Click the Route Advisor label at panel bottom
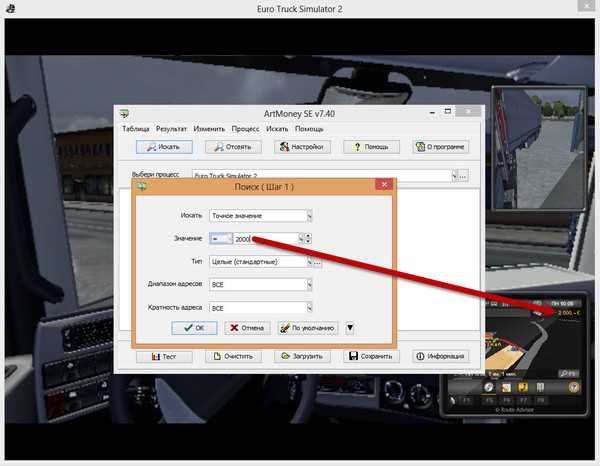 pos(515,410)
